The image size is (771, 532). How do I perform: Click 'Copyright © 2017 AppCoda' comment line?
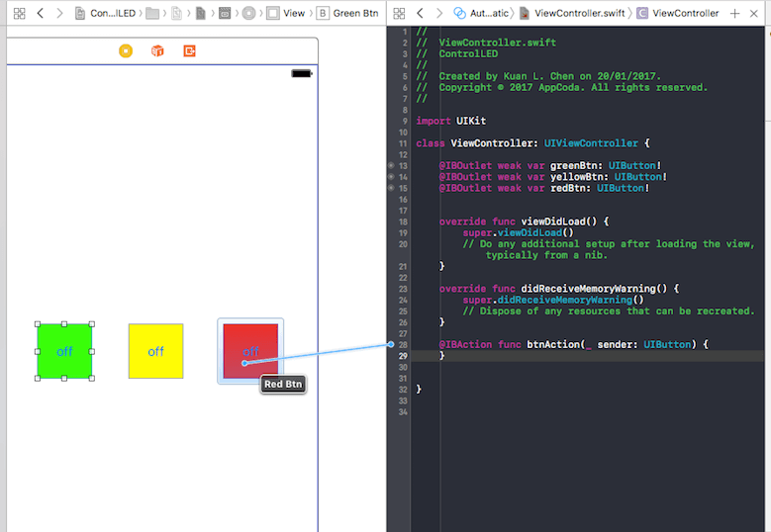561,87
